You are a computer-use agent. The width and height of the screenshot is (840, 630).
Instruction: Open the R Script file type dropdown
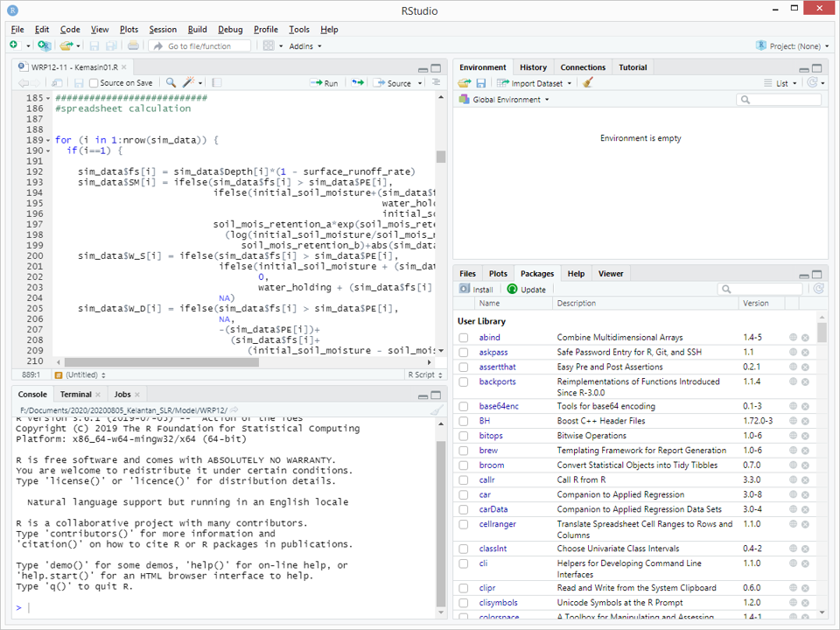point(425,375)
